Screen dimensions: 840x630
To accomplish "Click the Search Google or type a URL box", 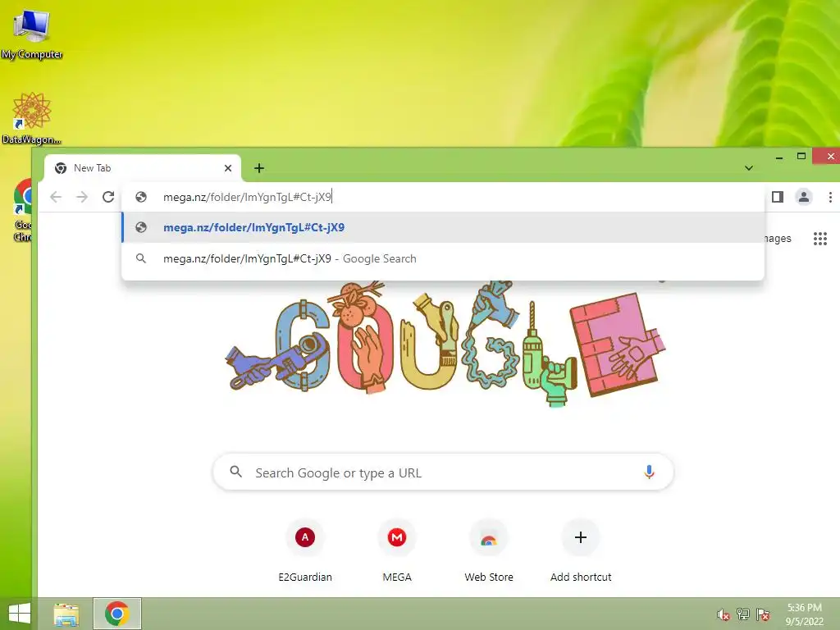I will click(x=443, y=472).
